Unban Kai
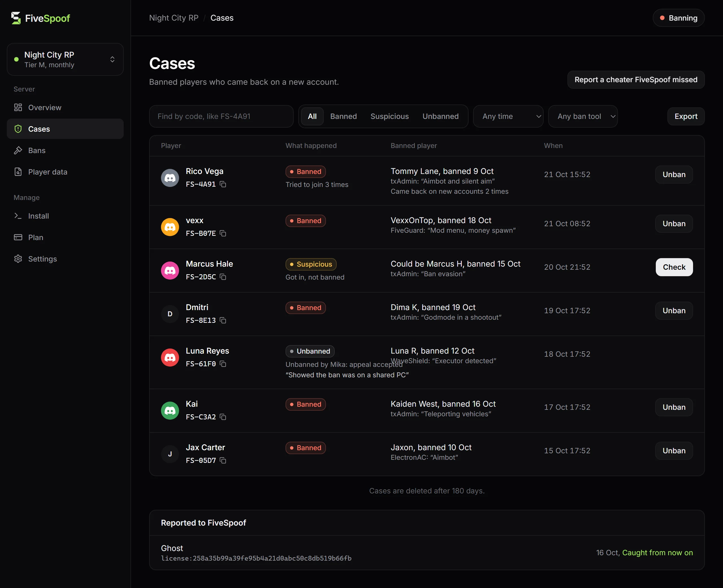The width and height of the screenshot is (723, 588). pyautogui.click(x=674, y=407)
